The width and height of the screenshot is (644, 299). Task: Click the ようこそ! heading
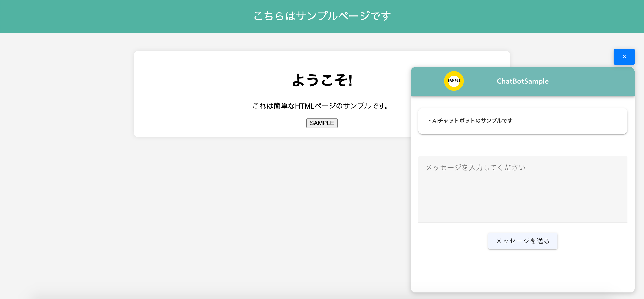click(322, 80)
